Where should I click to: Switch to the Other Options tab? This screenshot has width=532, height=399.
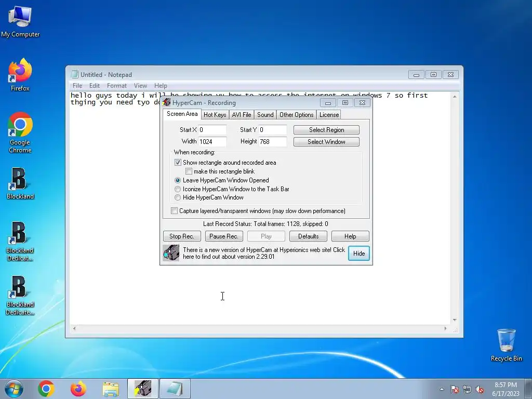(x=297, y=115)
